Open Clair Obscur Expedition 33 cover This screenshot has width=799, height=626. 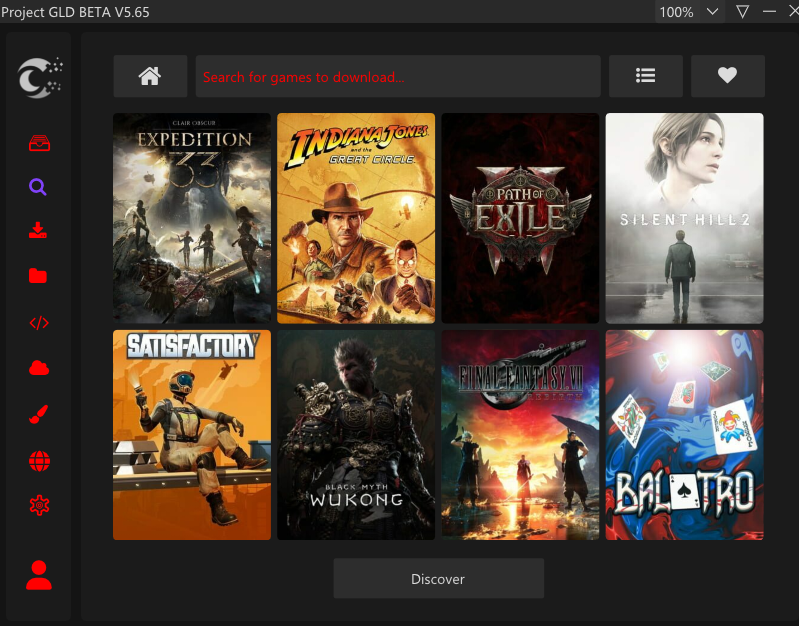192,218
